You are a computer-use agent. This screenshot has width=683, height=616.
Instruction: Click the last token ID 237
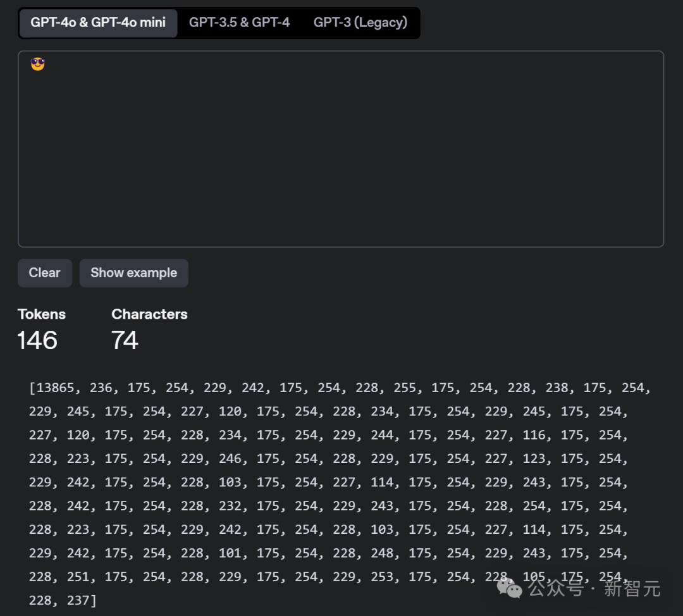tap(78, 600)
